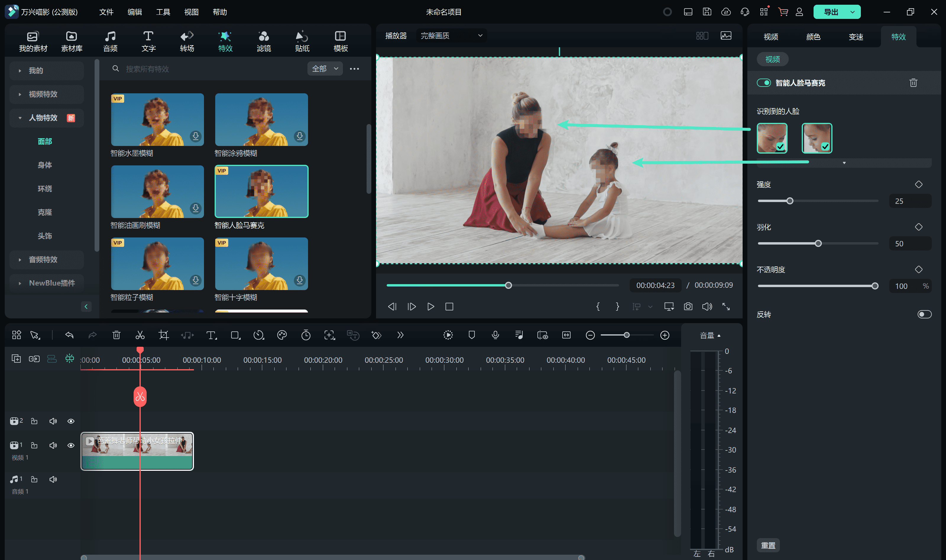Click the voiceover microphone icon
The width and height of the screenshot is (946, 560).
(495, 335)
